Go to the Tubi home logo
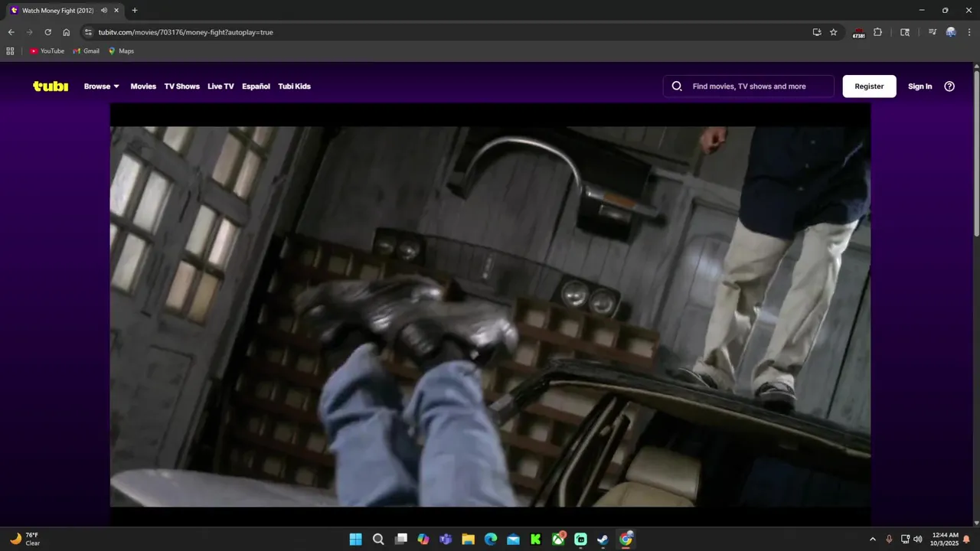This screenshot has width=980, height=551. [51, 86]
